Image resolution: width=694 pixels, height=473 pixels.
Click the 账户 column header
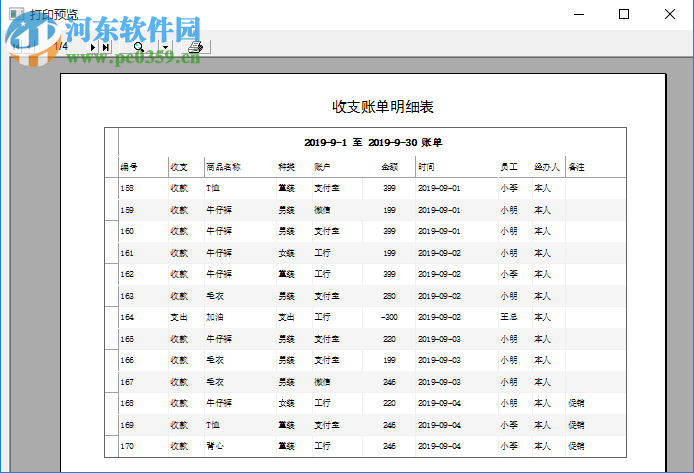322,167
